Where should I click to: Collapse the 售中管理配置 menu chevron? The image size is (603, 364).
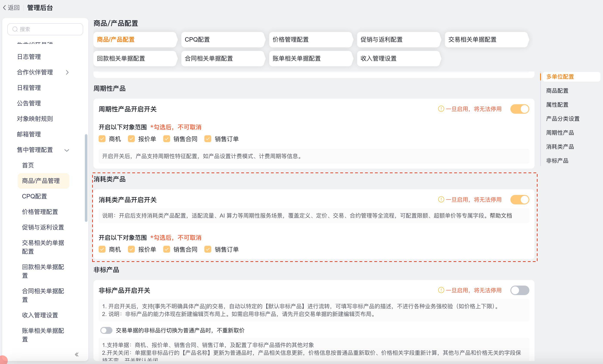67,150
